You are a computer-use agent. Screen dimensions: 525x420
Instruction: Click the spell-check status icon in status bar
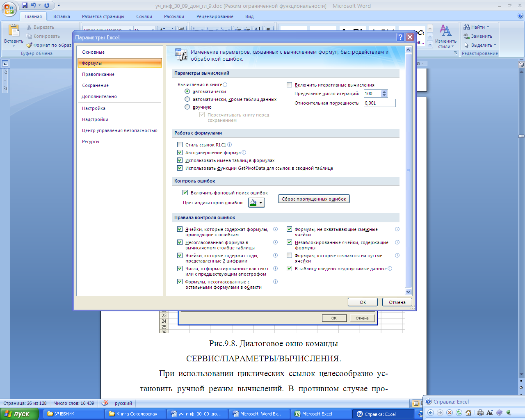105,403
